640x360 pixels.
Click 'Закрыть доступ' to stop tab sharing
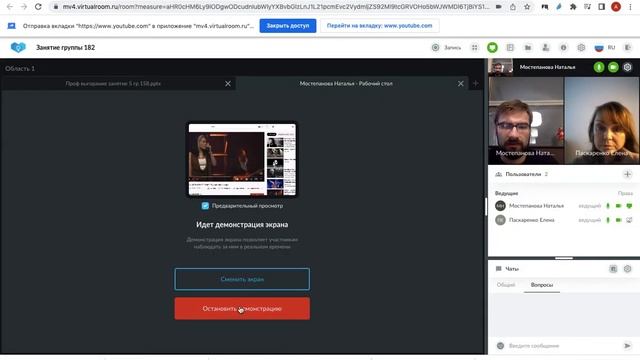288,26
